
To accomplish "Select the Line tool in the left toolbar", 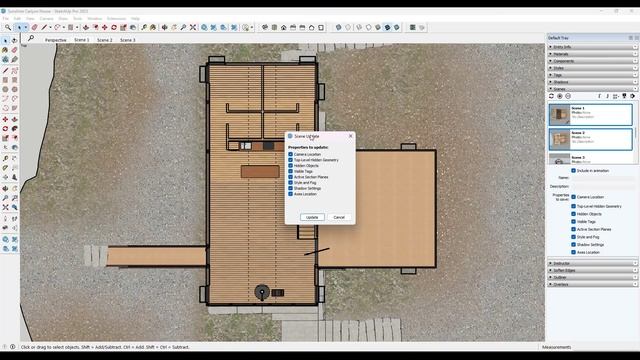I will [5, 71].
